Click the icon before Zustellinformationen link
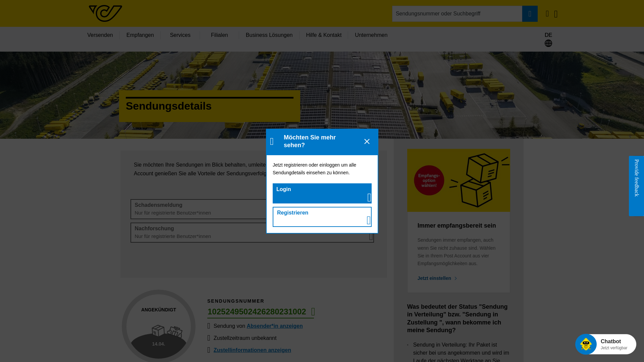 click(x=209, y=350)
